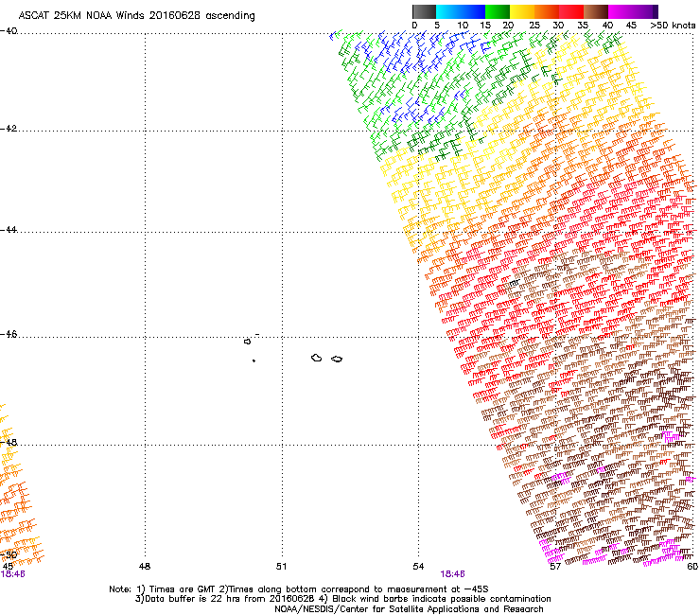Click the longitude label '57'
The height and width of the screenshot is (615, 700).
(555, 567)
